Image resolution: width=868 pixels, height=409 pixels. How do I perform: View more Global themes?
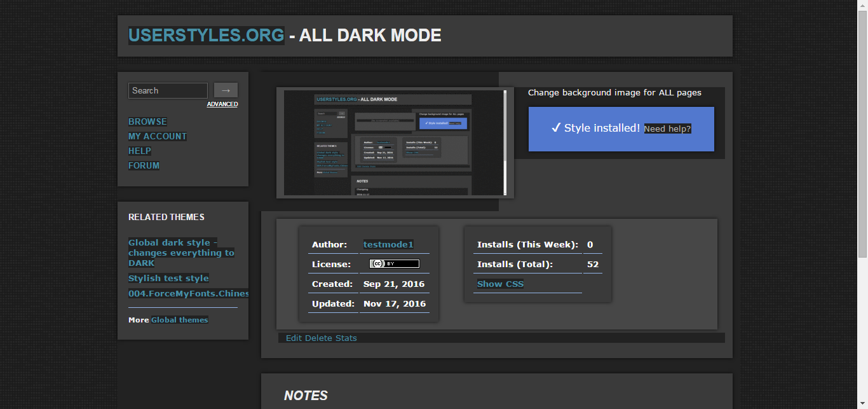pyautogui.click(x=179, y=320)
